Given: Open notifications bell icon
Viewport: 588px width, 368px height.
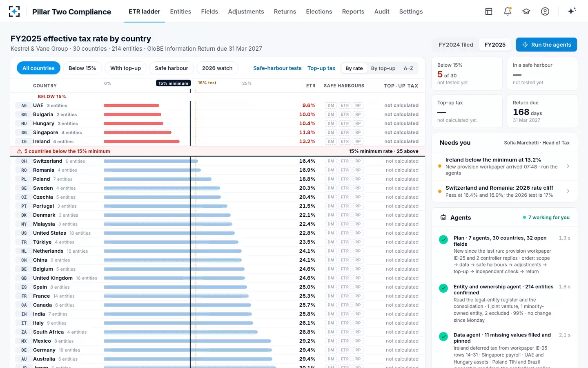Looking at the screenshot, I should pyautogui.click(x=508, y=11).
